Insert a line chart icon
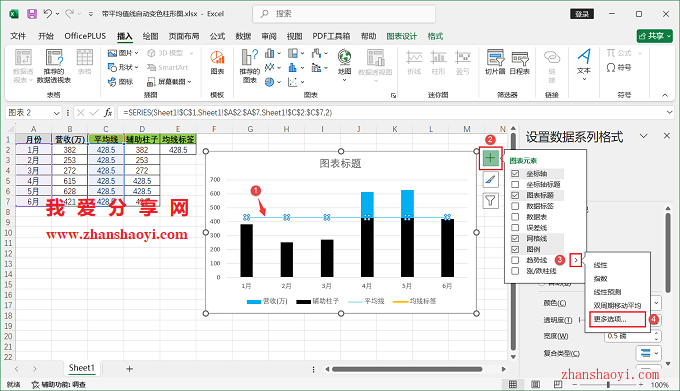Screen dimensions: 680x391 point(270,67)
